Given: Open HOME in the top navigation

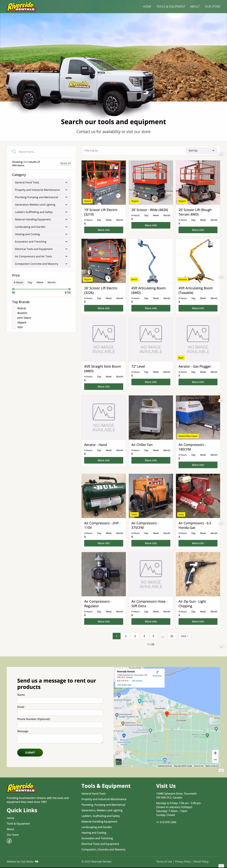Looking at the screenshot, I should coord(147,6).
